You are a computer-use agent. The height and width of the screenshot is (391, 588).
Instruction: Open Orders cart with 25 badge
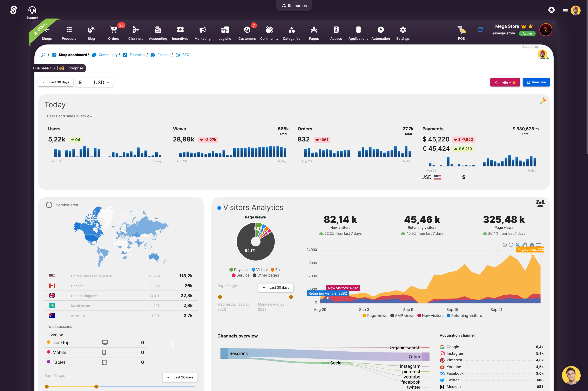coord(114,30)
